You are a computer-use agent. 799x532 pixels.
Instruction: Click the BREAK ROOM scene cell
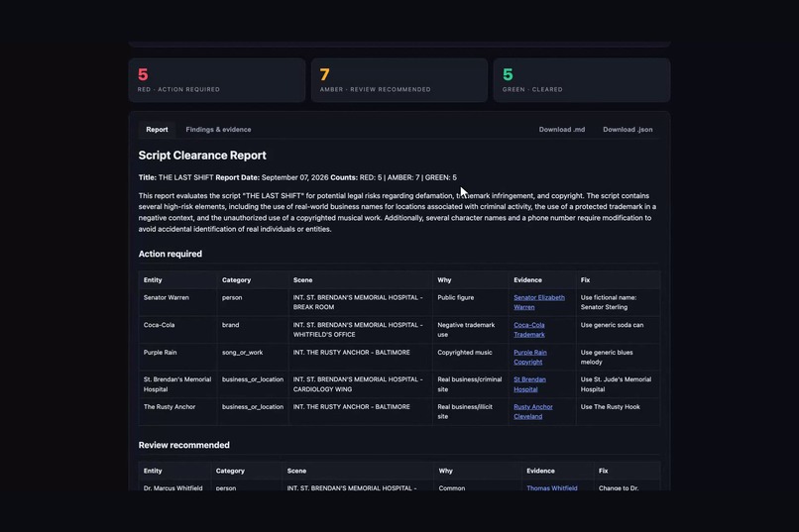point(360,302)
